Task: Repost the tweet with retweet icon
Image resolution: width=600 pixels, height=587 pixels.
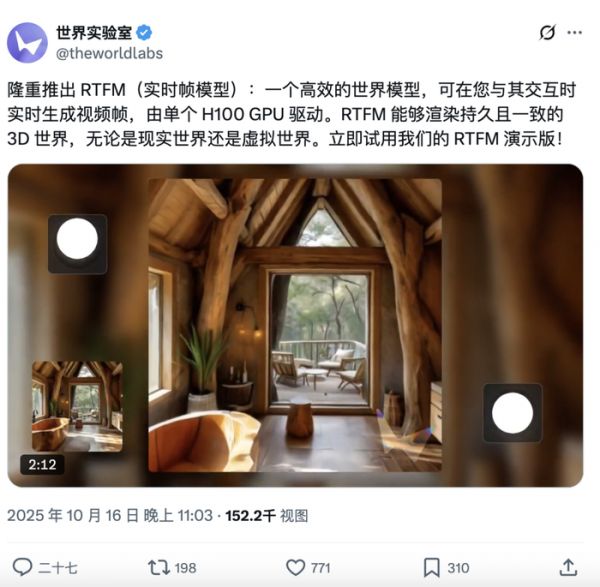Action: 159,567
